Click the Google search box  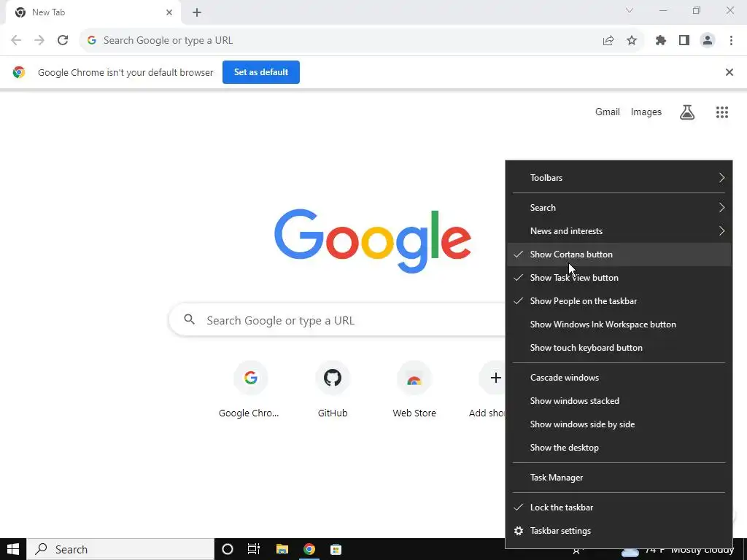point(337,320)
